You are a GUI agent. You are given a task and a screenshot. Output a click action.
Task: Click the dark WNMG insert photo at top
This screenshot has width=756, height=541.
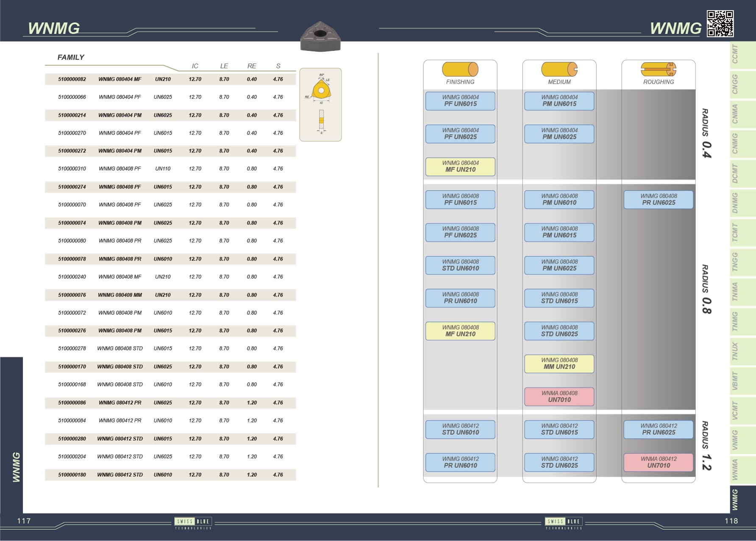[320, 36]
